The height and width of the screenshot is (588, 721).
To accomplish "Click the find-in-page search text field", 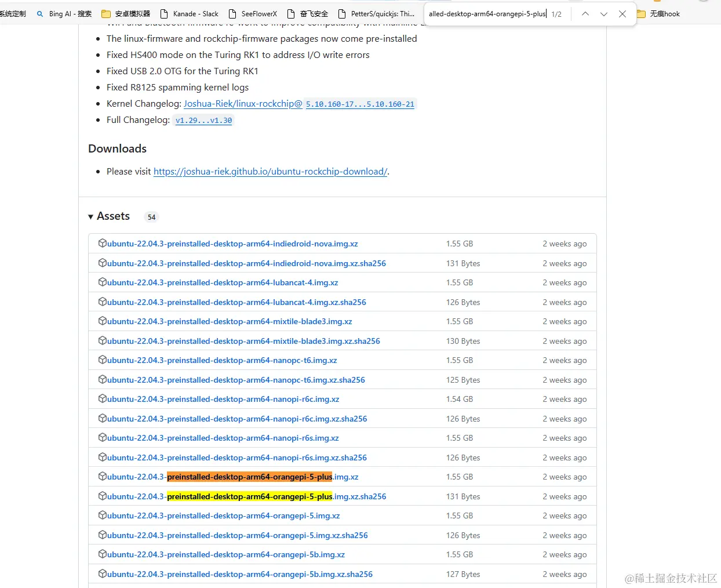I will [x=487, y=14].
